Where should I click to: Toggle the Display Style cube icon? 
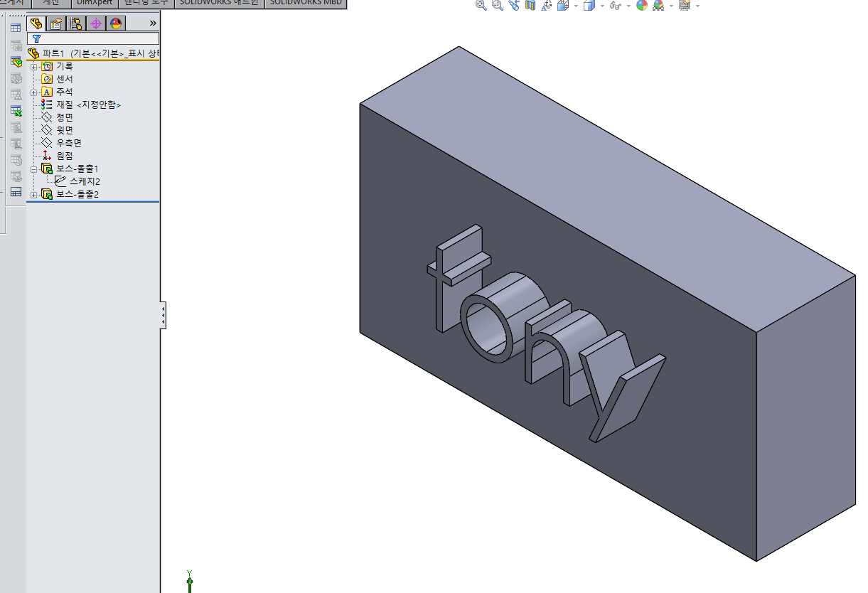tap(589, 6)
